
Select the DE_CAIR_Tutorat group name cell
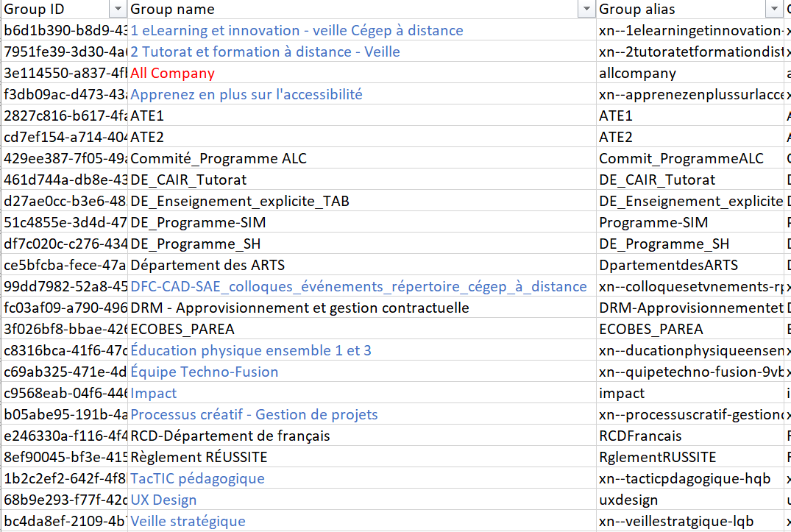point(188,180)
